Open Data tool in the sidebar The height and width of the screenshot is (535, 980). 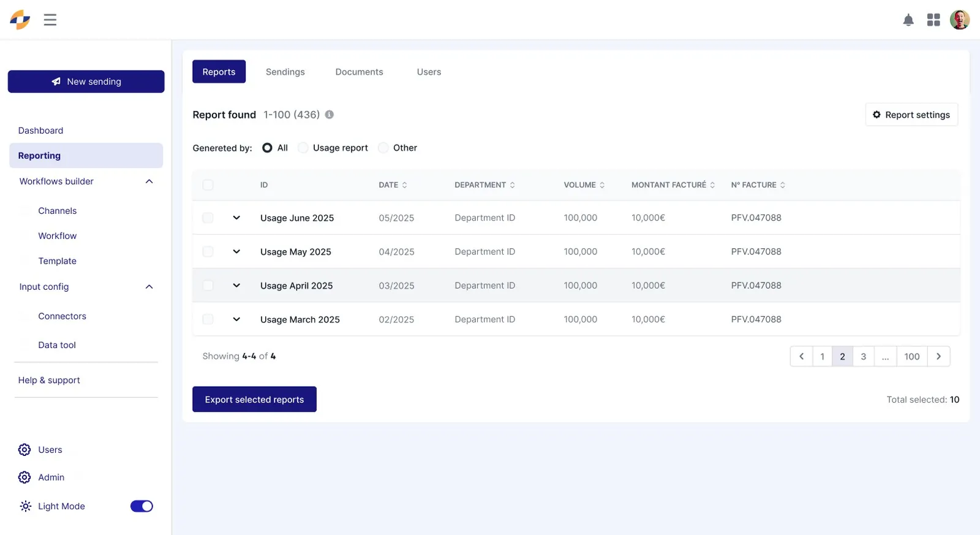tap(57, 345)
